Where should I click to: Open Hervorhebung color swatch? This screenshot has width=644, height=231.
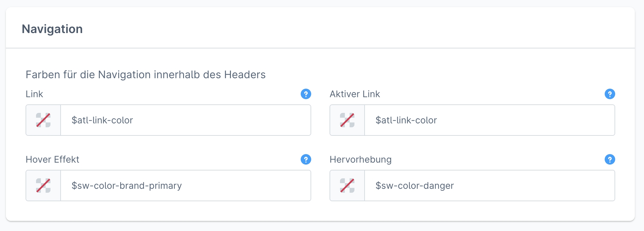pos(347,186)
